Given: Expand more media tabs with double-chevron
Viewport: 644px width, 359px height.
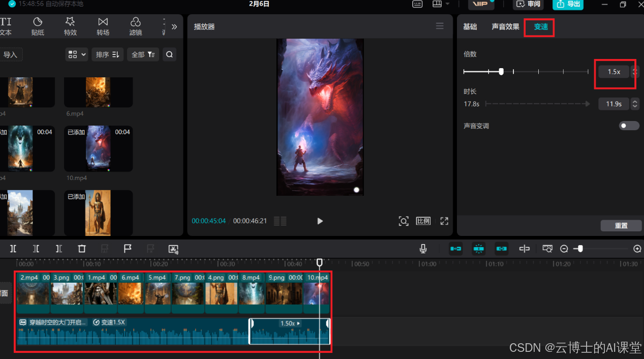Looking at the screenshot, I should point(174,26).
